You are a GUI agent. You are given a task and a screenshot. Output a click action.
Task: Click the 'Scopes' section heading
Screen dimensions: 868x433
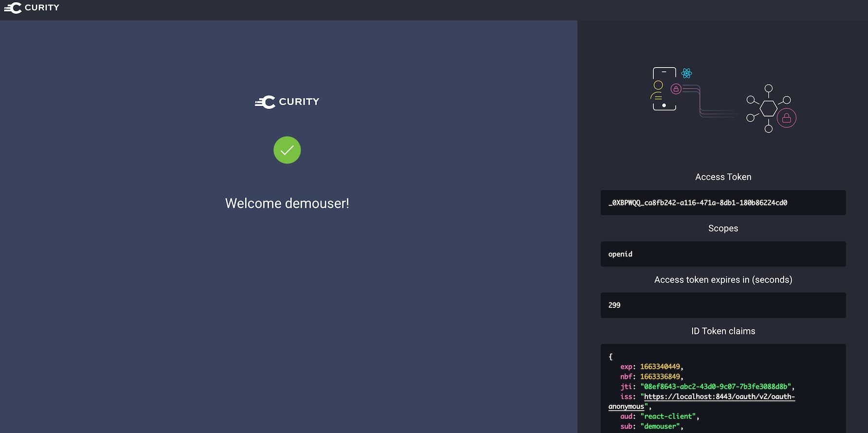[x=723, y=228]
